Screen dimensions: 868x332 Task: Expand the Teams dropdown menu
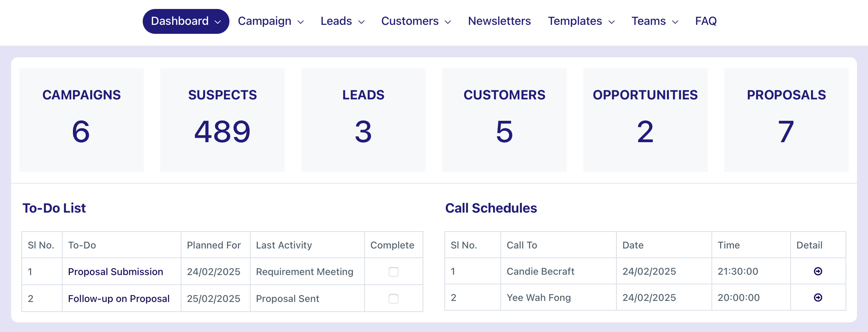655,21
